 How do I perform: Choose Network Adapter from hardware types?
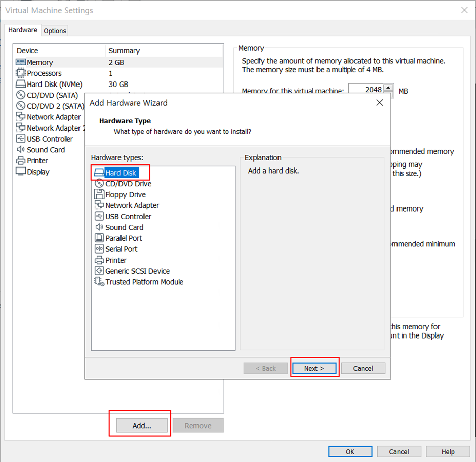coord(131,205)
